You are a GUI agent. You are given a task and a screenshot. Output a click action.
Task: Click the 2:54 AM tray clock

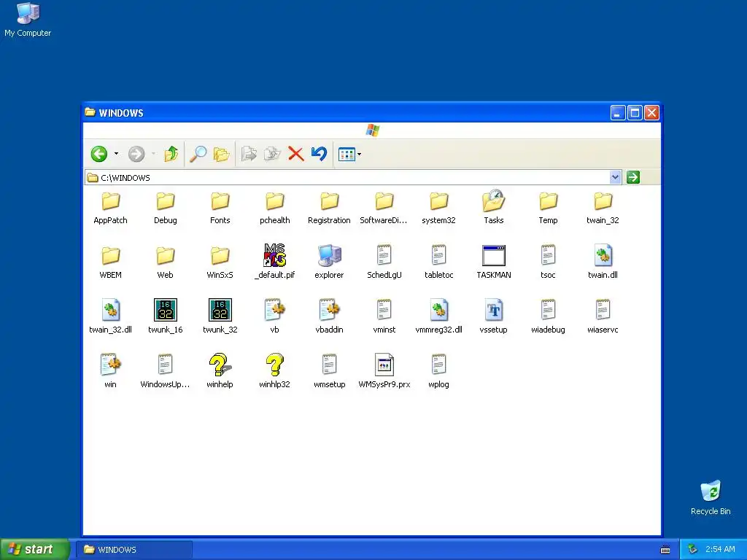tap(720, 550)
